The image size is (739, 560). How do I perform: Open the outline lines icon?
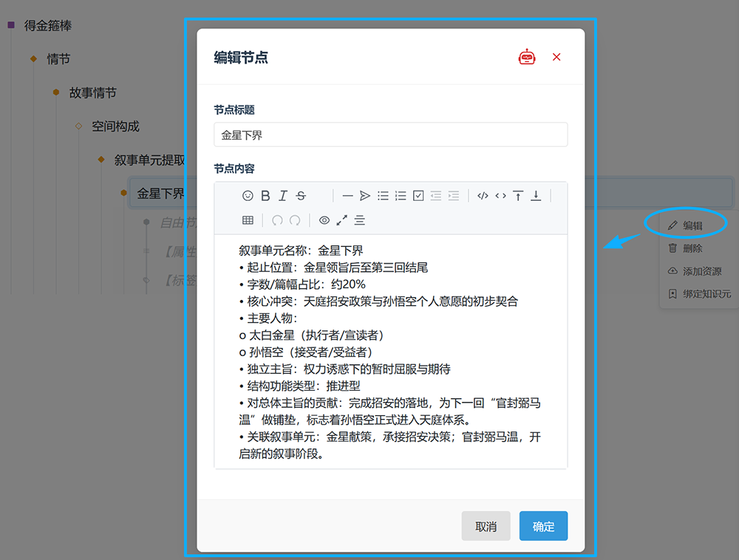[x=360, y=220]
